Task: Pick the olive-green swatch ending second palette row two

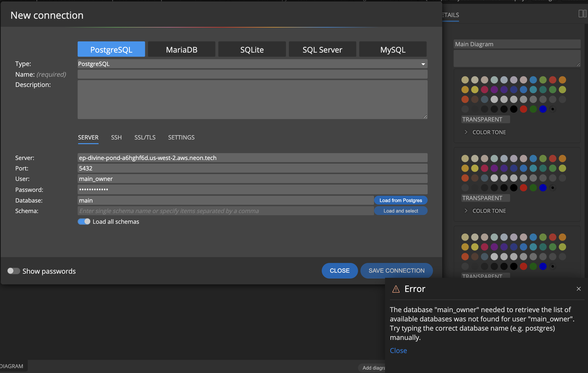Action: (562, 168)
